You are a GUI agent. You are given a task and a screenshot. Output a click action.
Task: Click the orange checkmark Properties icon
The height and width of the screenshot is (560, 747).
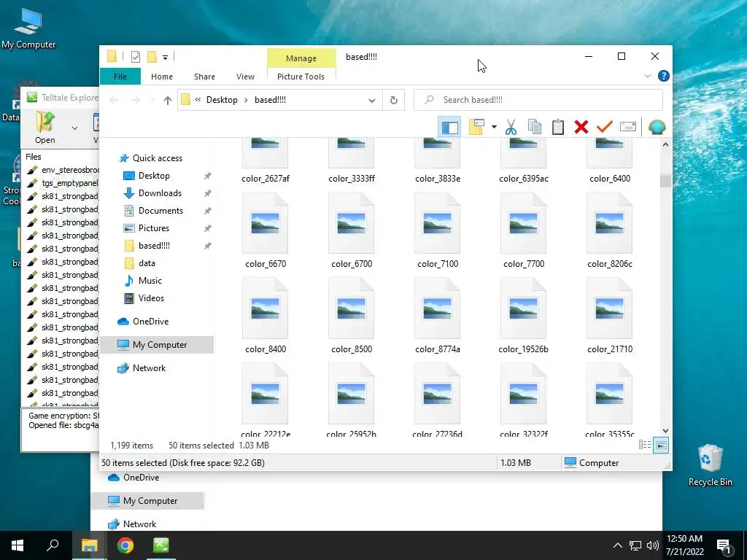click(x=604, y=127)
